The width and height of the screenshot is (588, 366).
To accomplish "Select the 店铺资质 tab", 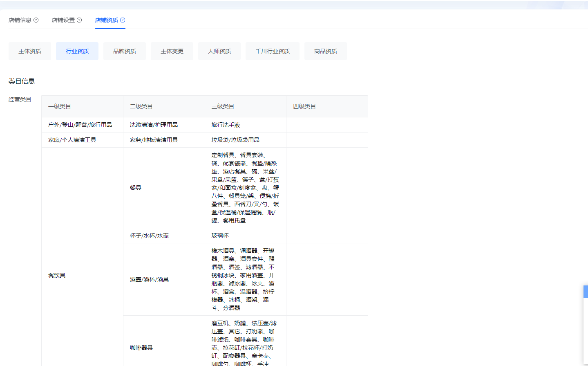I will point(107,20).
